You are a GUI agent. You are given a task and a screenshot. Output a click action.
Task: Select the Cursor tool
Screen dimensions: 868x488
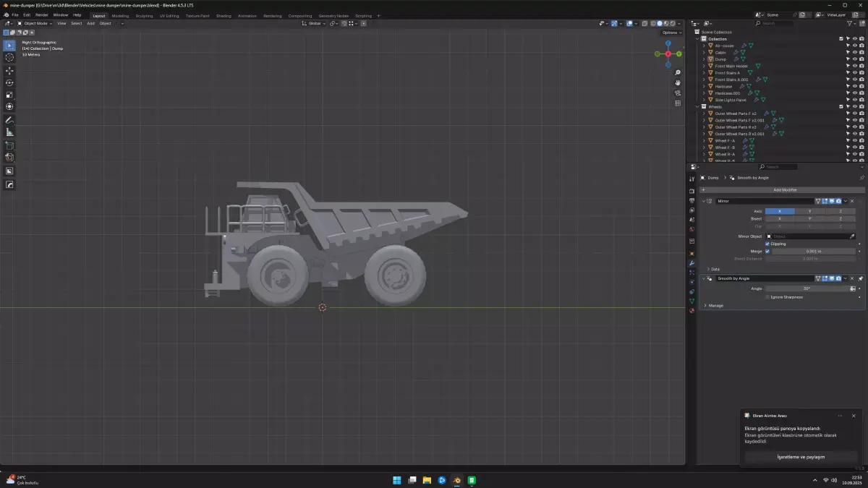[9, 57]
